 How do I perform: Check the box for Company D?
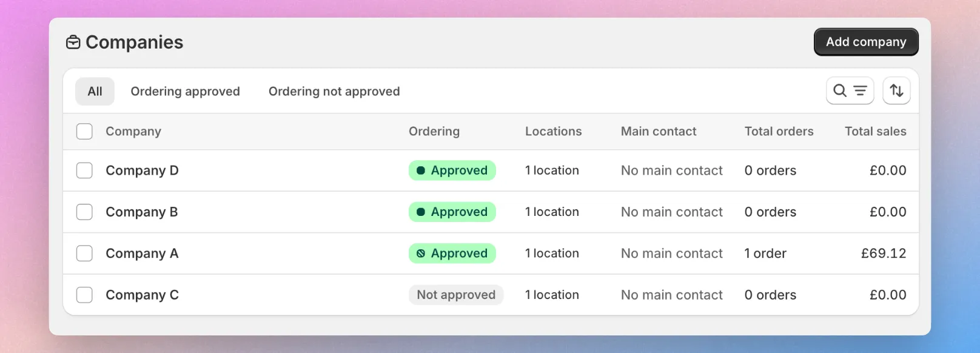point(84,170)
